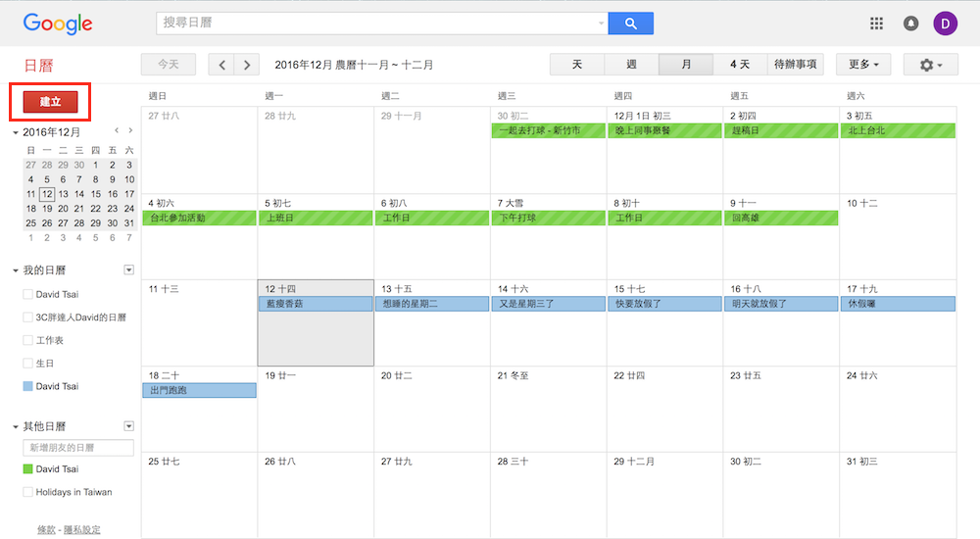Click the 新增朋友的日曆 input field
The height and width of the screenshot is (539, 980).
[78, 448]
